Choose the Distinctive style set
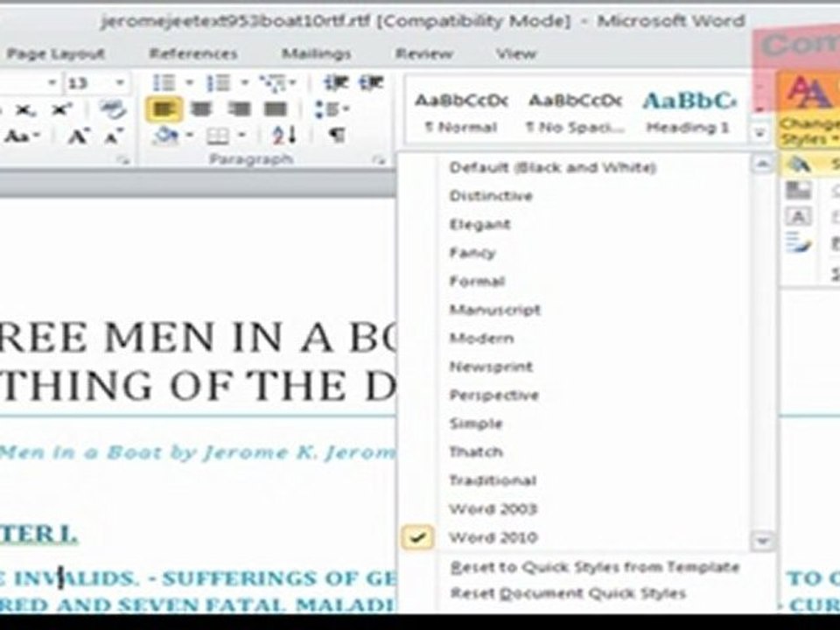Viewport: 840px width, 630px height. [x=491, y=196]
